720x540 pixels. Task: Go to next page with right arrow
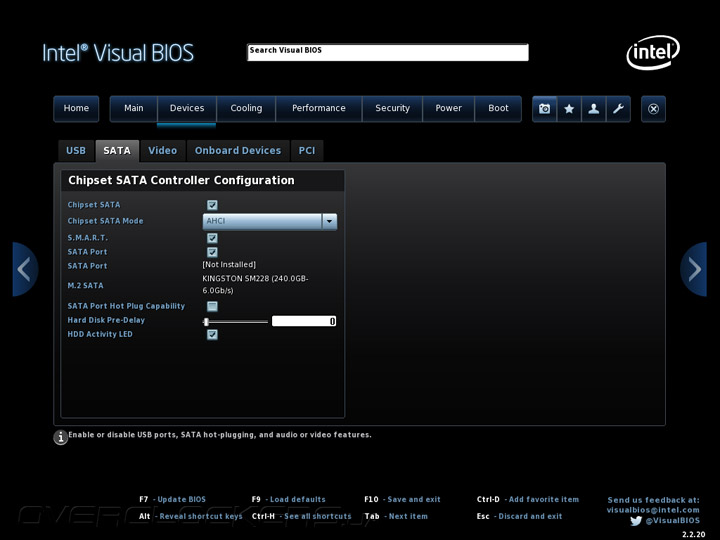[x=694, y=269]
